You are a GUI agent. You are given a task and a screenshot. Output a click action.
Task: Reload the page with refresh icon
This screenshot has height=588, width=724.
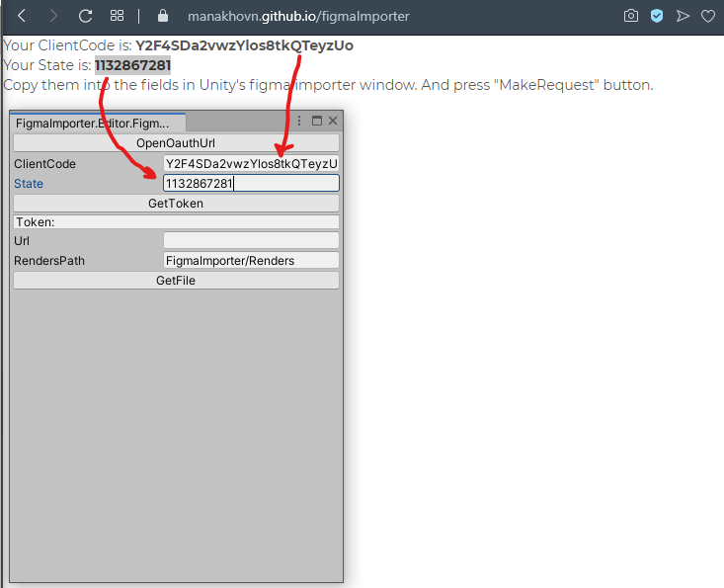85,16
